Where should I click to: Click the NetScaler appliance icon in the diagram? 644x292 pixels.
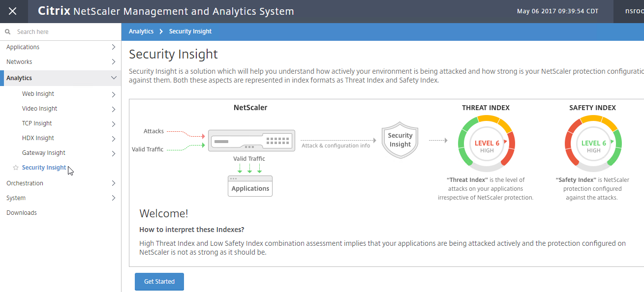pyautogui.click(x=251, y=141)
